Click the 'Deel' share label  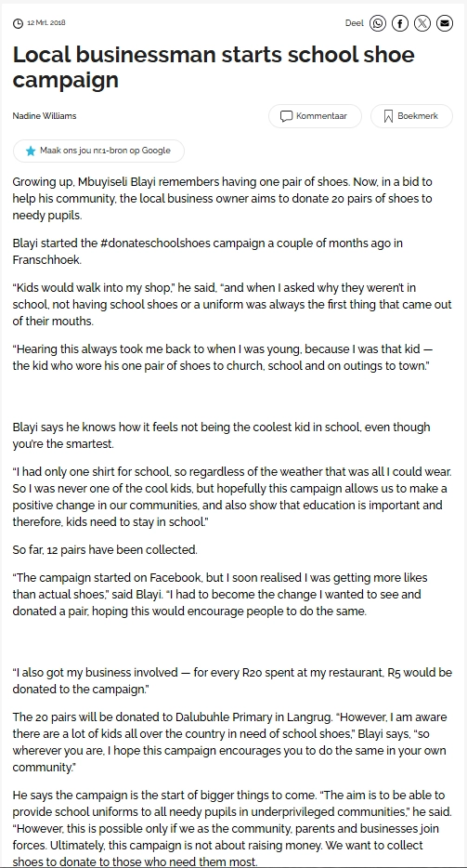354,23
